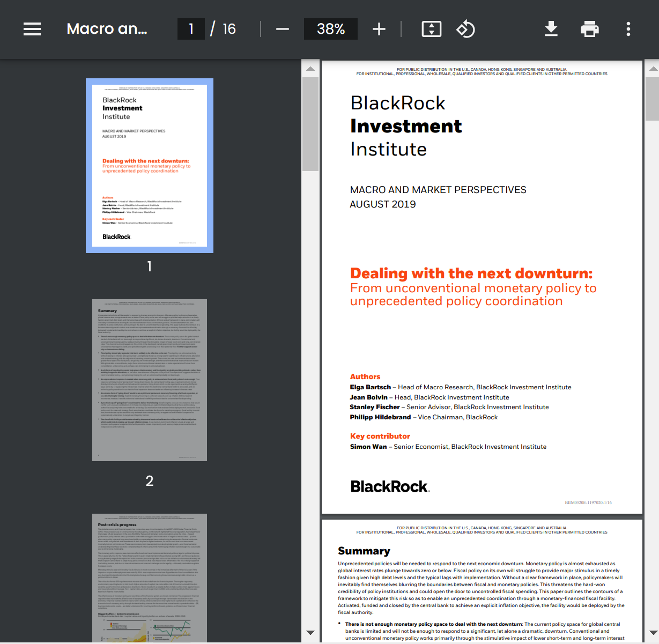
Task: Click the document scroll up arrow
Action: 653,69
